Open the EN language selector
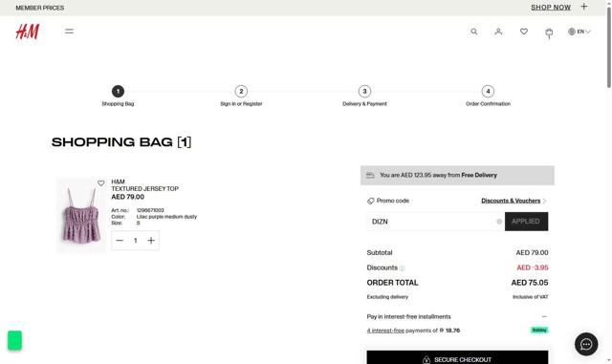 point(579,32)
